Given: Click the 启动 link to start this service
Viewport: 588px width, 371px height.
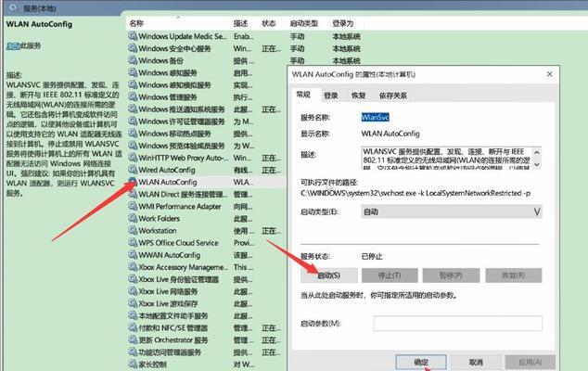Looking at the screenshot, I should coord(13,46).
